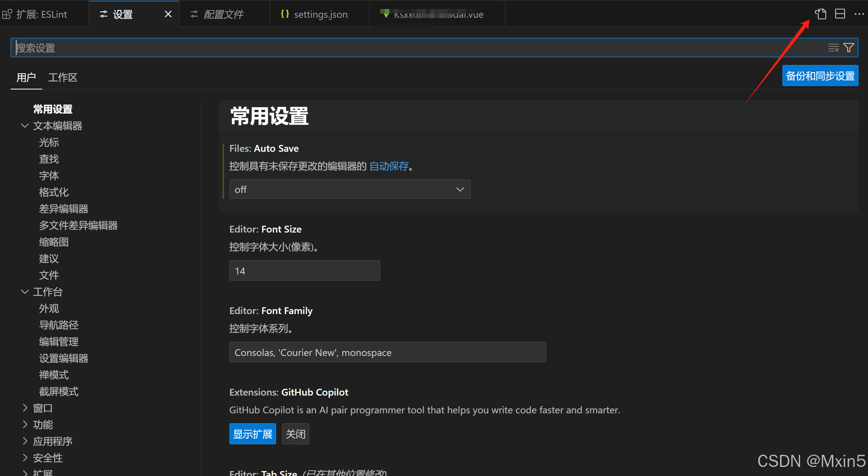
Task: Click Open Settings (JSON) icon
Action: [x=820, y=14]
